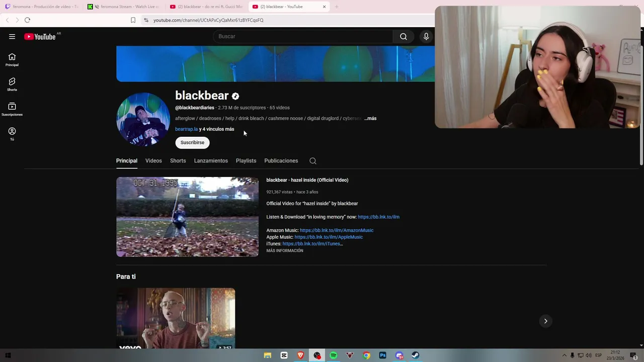
Task: Open a new browser tab
Action: point(337,7)
